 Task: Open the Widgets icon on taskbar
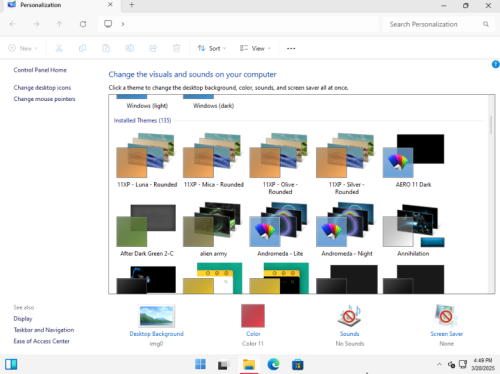[x=11, y=364]
